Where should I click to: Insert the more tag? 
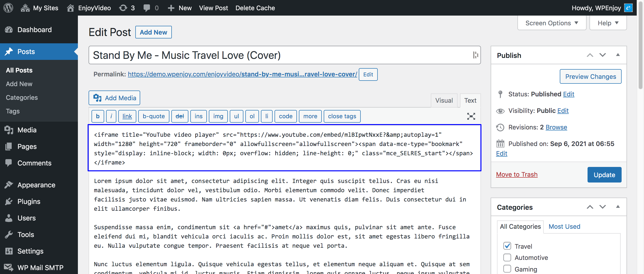(310, 116)
